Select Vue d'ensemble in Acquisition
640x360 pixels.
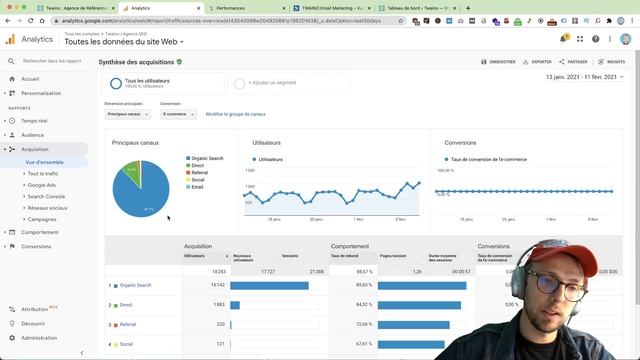pyautogui.click(x=44, y=162)
